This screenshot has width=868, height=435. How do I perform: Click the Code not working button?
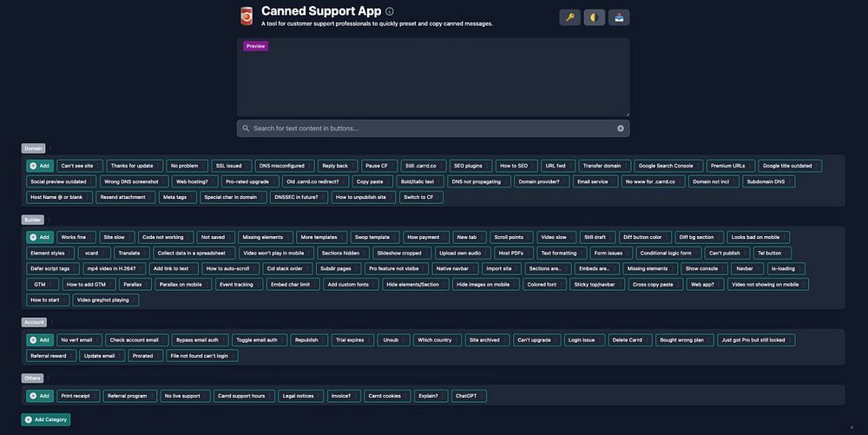tap(166, 237)
